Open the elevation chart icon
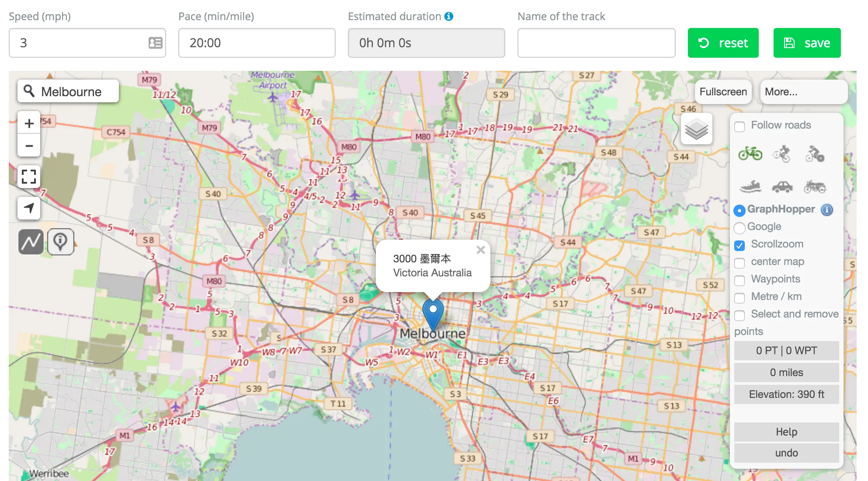868x481 pixels. click(30, 241)
